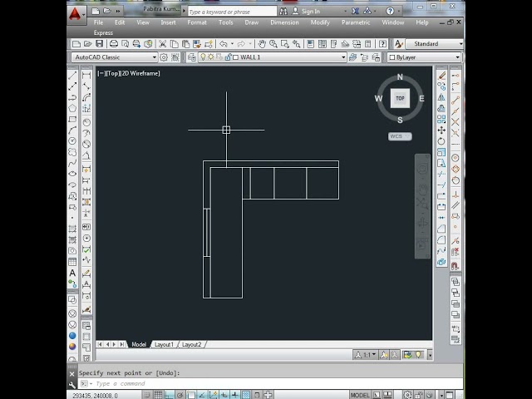
Task: Expand the application menu red A button
Action: tap(76, 14)
